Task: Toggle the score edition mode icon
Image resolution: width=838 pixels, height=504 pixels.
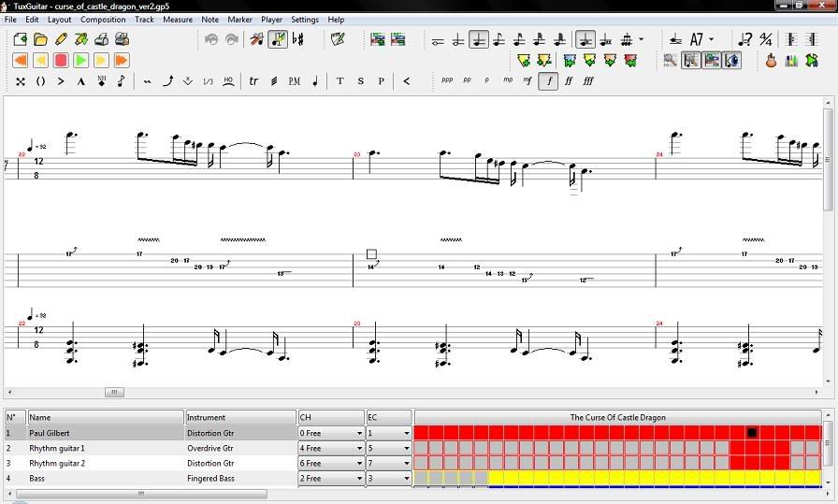Action: [x=278, y=39]
